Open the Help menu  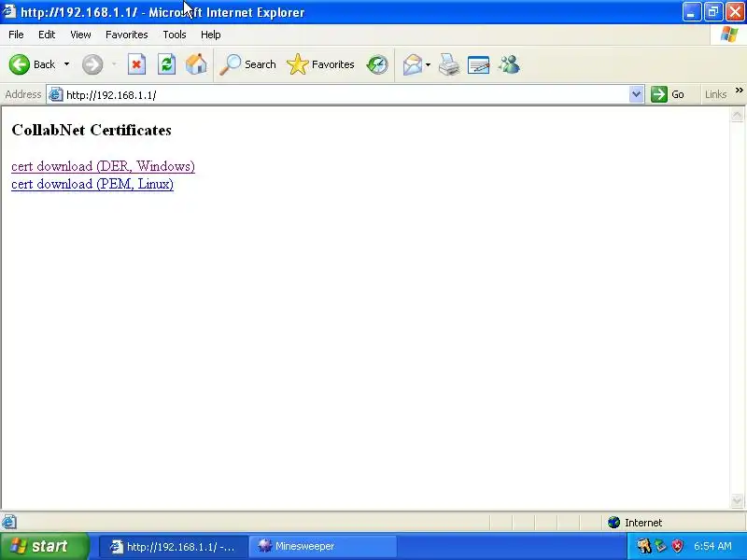pos(211,35)
